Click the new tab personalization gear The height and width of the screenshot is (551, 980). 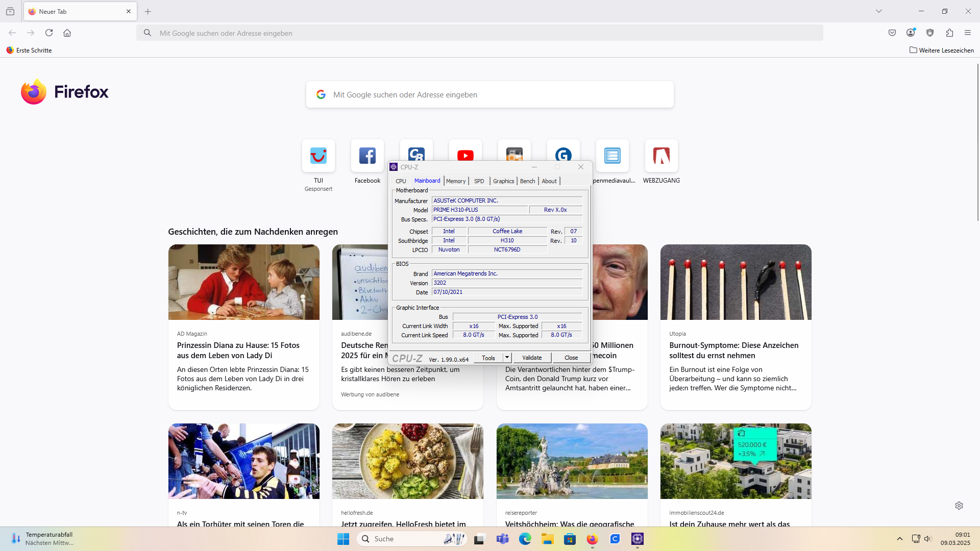(x=959, y=506)
